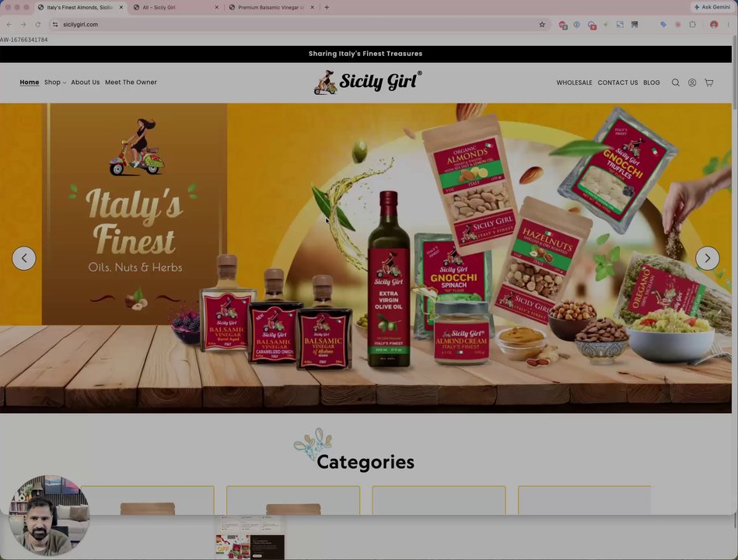
Task: Click the thumbnail preview below the browser
Action: coord(250,537)
